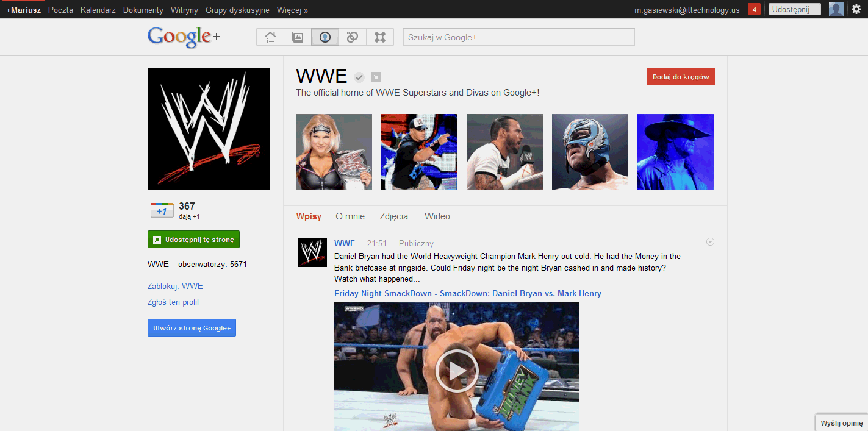Open the Circles icon in navigation bar
The height and width of the screenshot is (431, 868).
tap(353, 37)
